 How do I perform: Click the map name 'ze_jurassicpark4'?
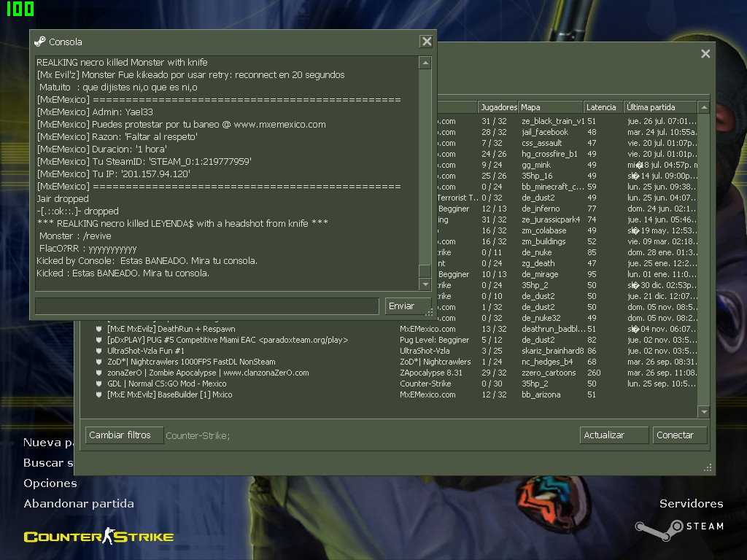pyautogui.click(x=551, y=220)
